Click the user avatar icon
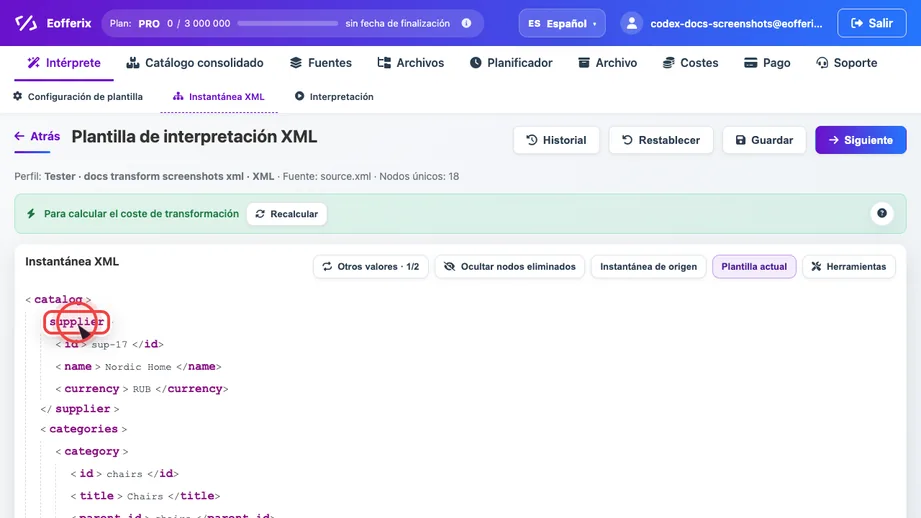 tap(631, 23)
